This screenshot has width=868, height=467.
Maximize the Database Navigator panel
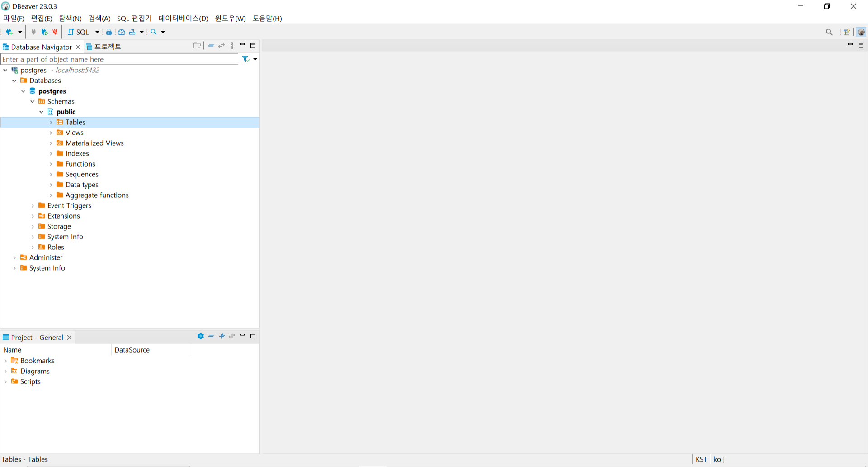(253, 46)
